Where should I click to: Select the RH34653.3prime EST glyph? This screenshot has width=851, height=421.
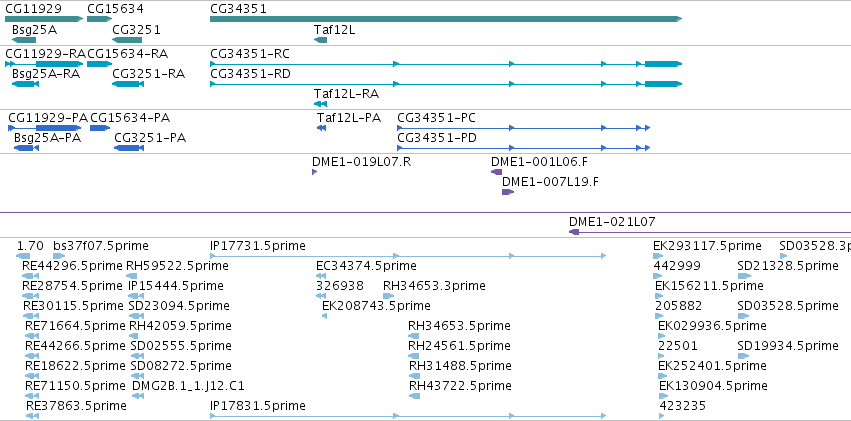(389, 296)
